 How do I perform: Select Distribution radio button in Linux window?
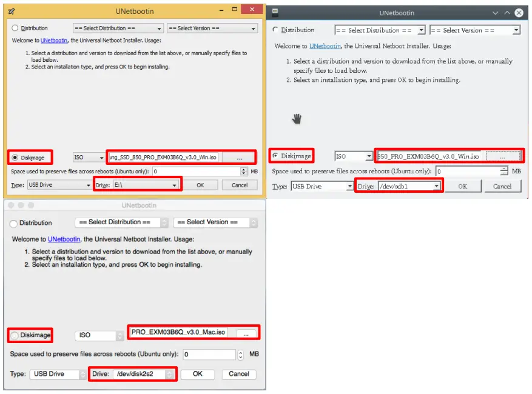tap(275, 30)
